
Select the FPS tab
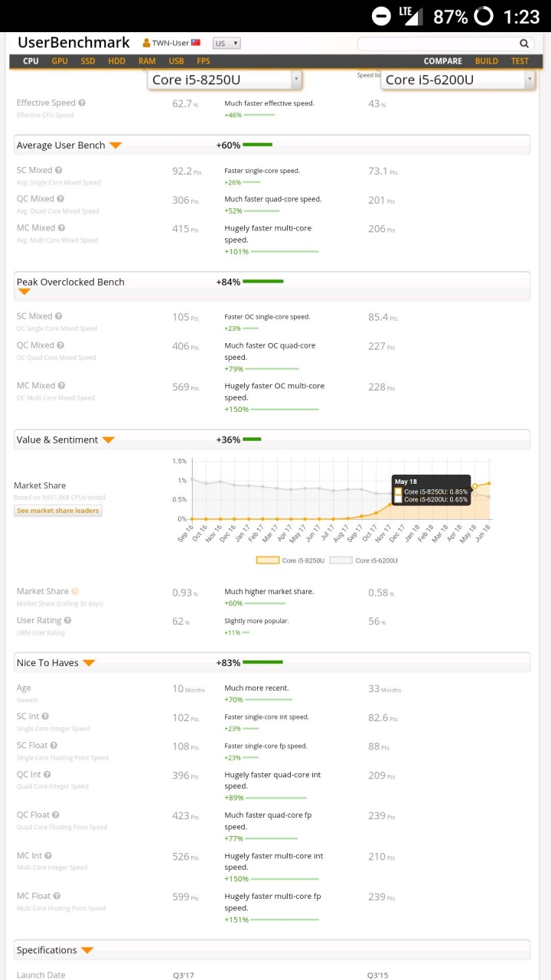[x=204, y=61]
